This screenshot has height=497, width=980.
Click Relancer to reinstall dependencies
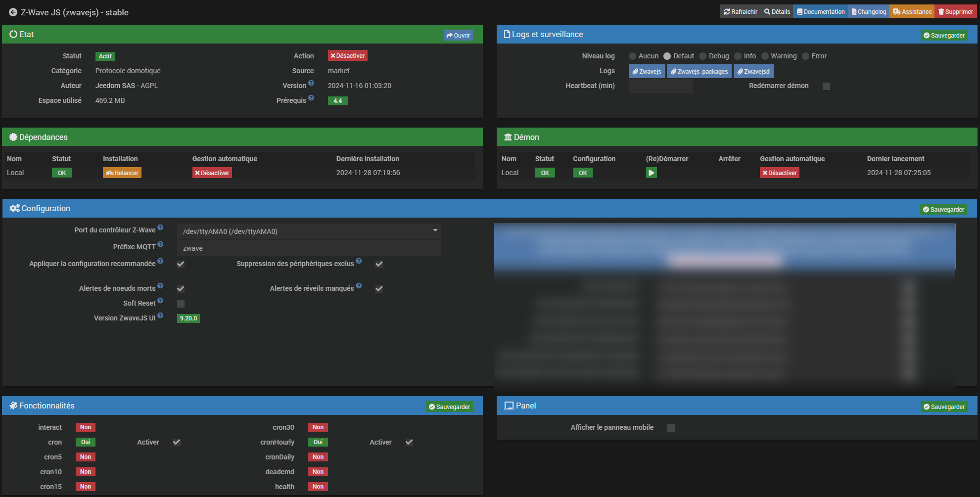122,173
